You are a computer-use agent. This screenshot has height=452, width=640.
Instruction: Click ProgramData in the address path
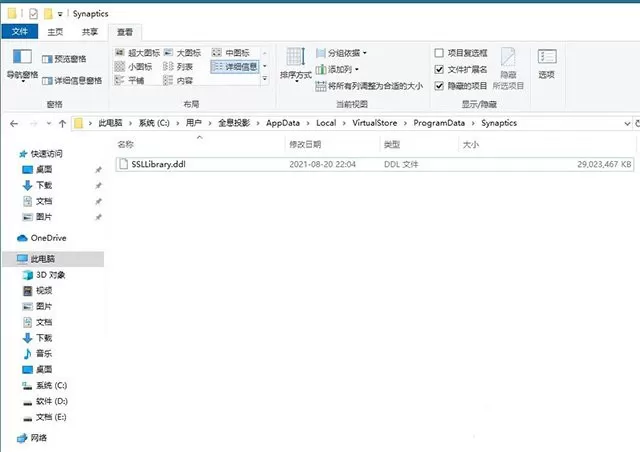tap(439, 123)
